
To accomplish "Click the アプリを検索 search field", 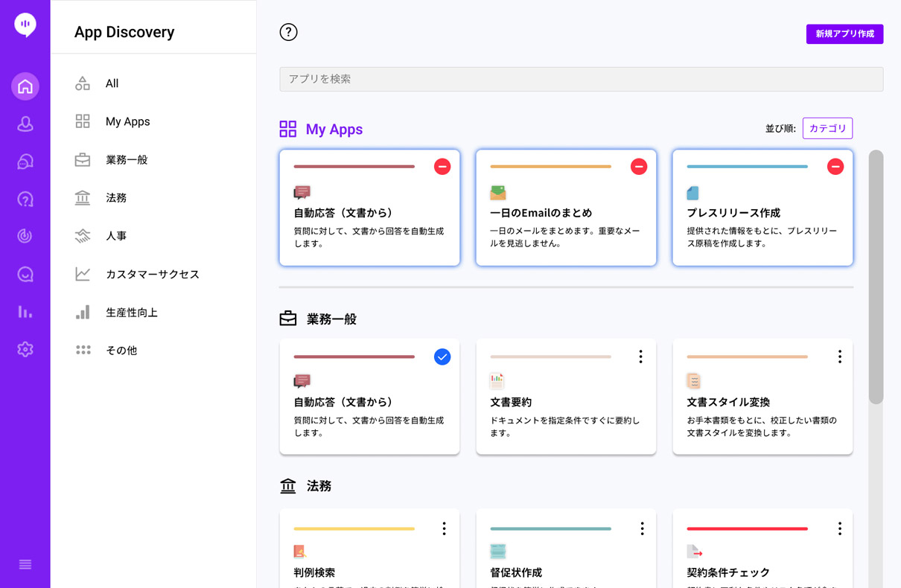I will [x=582, y=79].
